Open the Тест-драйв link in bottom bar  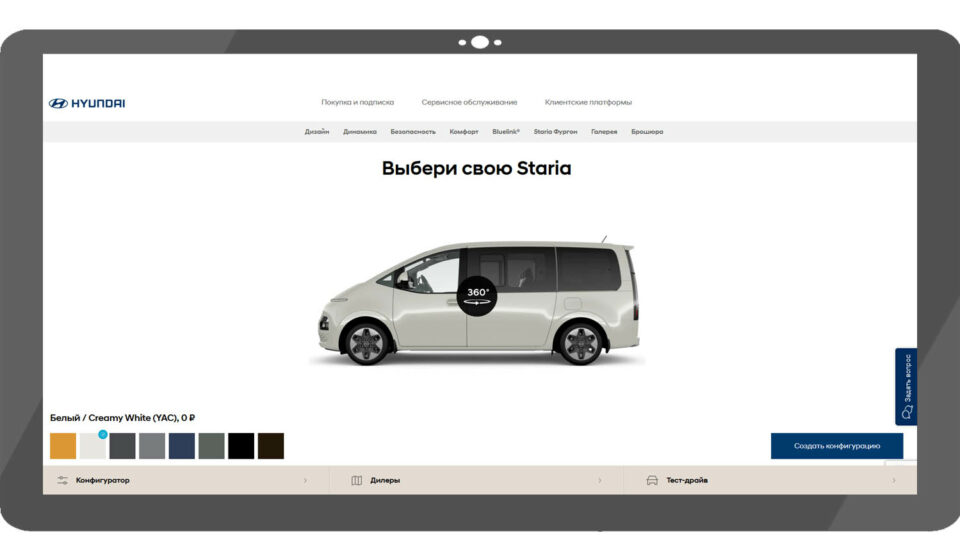click(687, 481)
